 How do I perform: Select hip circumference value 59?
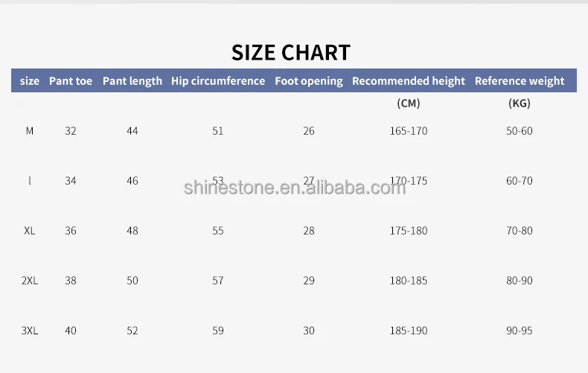[218, 331]
